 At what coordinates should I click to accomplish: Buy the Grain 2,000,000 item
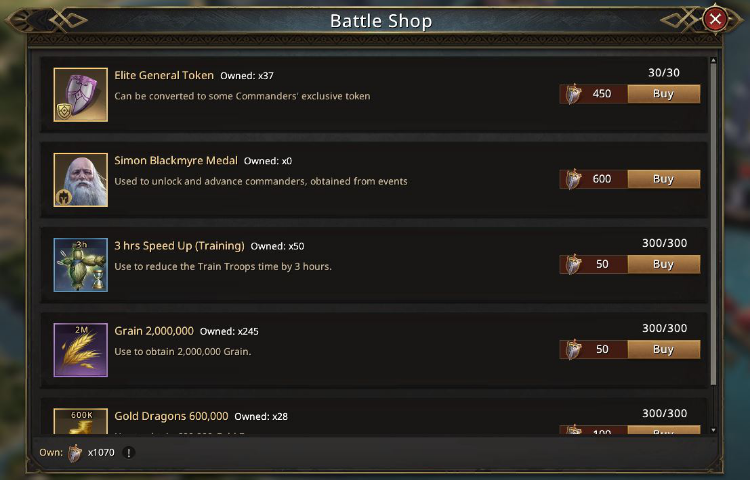coord(663,349)
